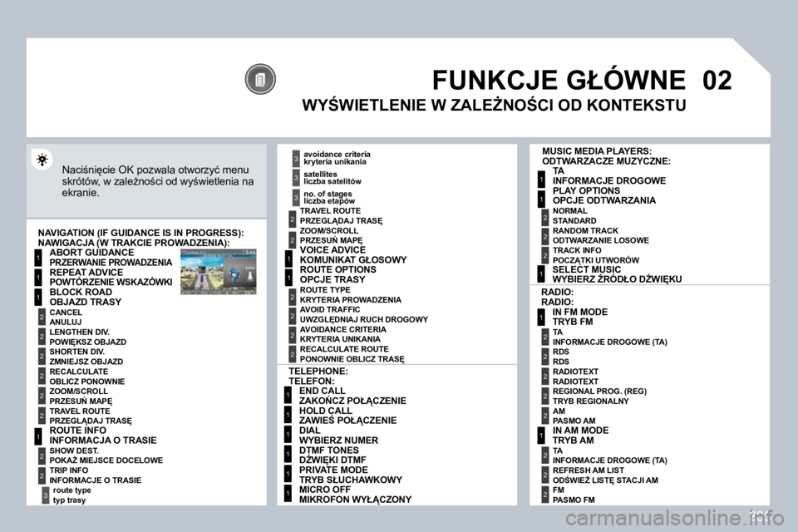The height and width of the screenshot is (532, 798).
Task: Choose the PASMO FM entry
Action: tap(574, 500)
